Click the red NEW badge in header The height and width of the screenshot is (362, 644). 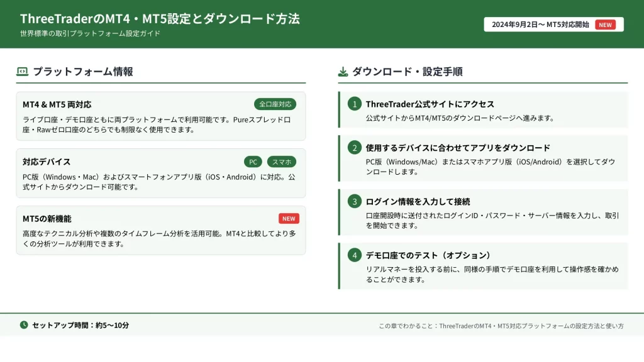point(605,25)
